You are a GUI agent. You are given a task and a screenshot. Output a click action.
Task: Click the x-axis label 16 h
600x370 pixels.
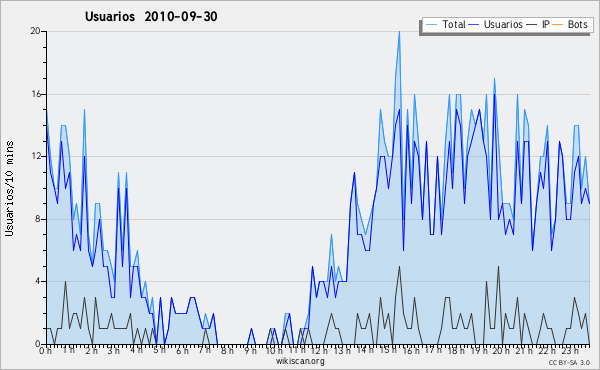[x=411, y=350]
